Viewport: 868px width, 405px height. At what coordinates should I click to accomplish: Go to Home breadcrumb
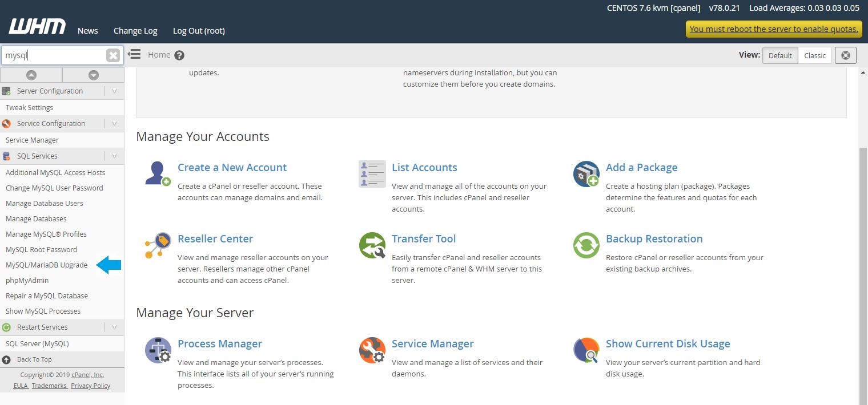[159, 55]
